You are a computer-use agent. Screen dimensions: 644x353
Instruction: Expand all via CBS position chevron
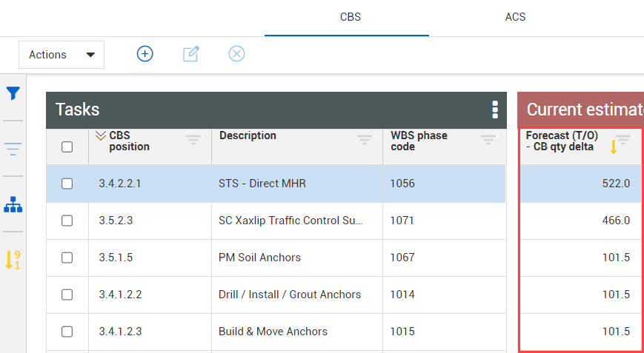101,135
